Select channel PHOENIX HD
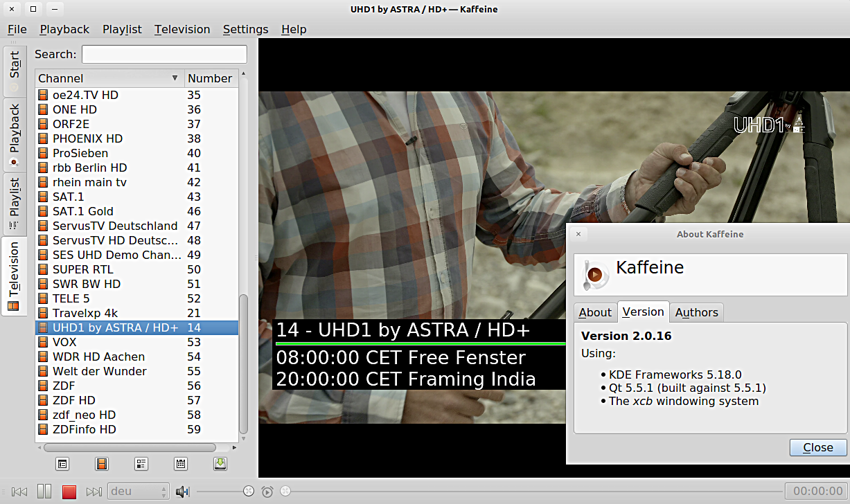The image size is (850, 504). (x=136, y=138)
